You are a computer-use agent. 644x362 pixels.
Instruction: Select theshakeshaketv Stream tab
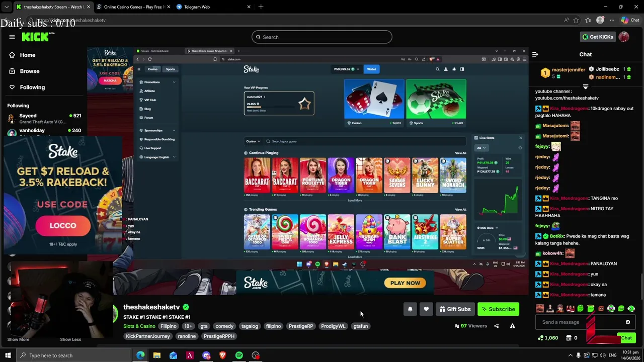coord(53,7)
